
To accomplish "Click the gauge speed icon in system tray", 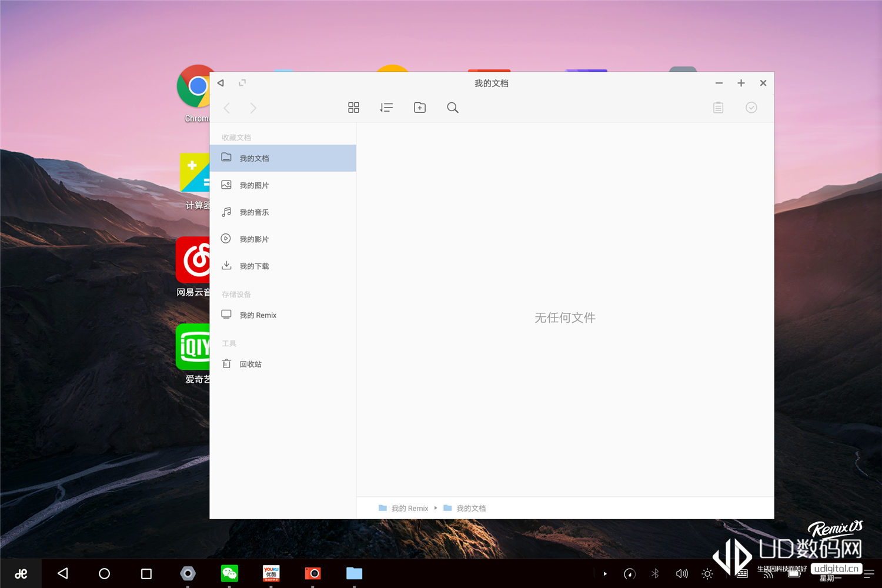I will 630,573.
